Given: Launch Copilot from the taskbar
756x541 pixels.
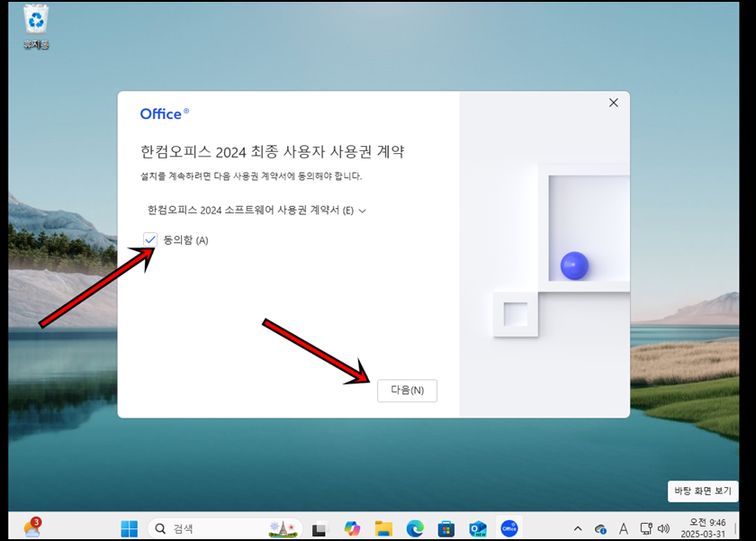Looking at the screenshot, I should [x=352, y=529].
